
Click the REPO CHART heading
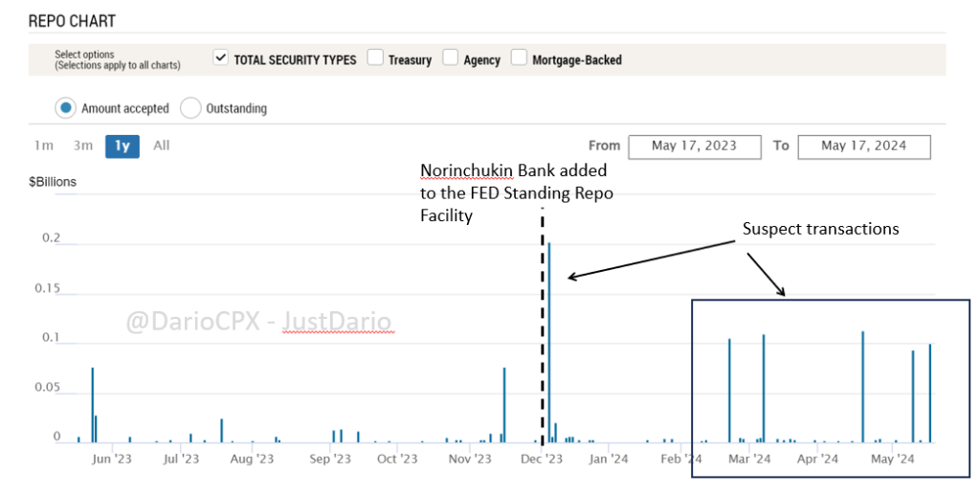pos(72,21)
